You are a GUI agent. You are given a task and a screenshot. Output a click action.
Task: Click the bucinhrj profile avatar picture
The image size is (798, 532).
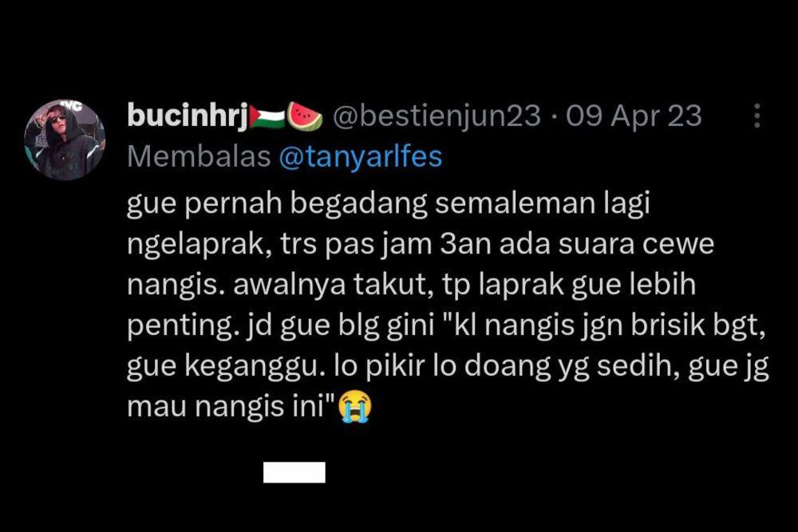pyautogui.click(x=65, y=140)
